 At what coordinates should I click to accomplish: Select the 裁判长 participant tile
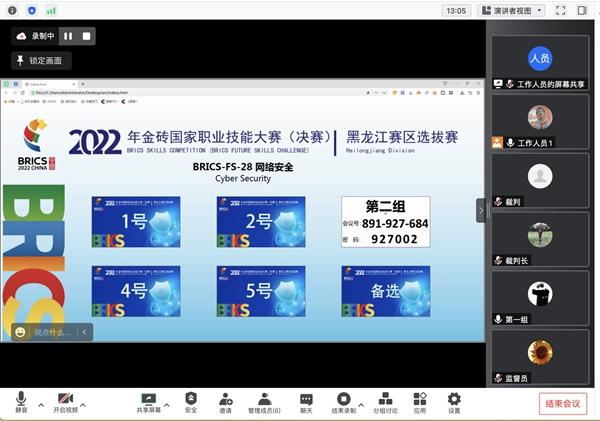[x=540, y=240]
